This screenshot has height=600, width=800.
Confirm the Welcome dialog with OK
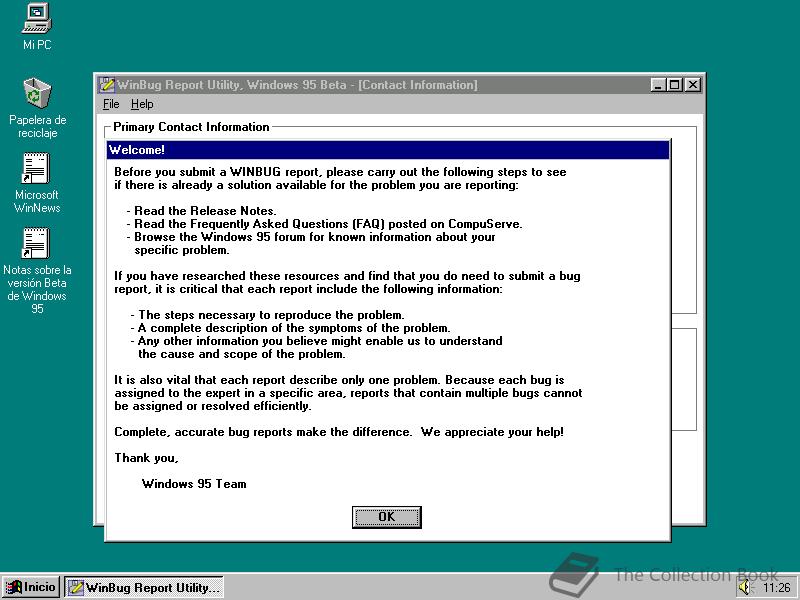[387, 517]
